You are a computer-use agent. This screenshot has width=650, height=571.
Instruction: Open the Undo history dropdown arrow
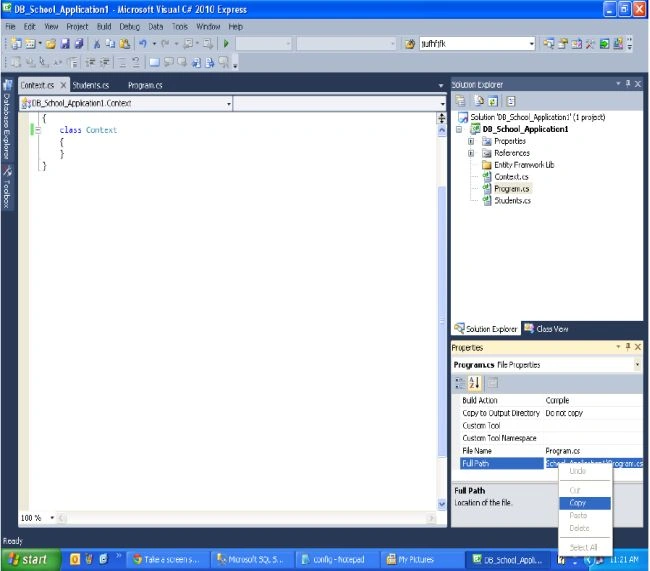(x=154, y=44)
